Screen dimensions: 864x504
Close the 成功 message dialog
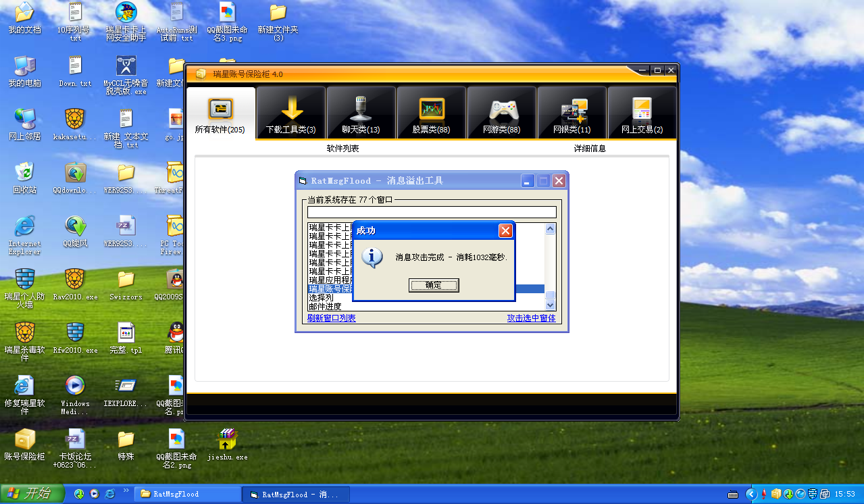tap(505, 231)
